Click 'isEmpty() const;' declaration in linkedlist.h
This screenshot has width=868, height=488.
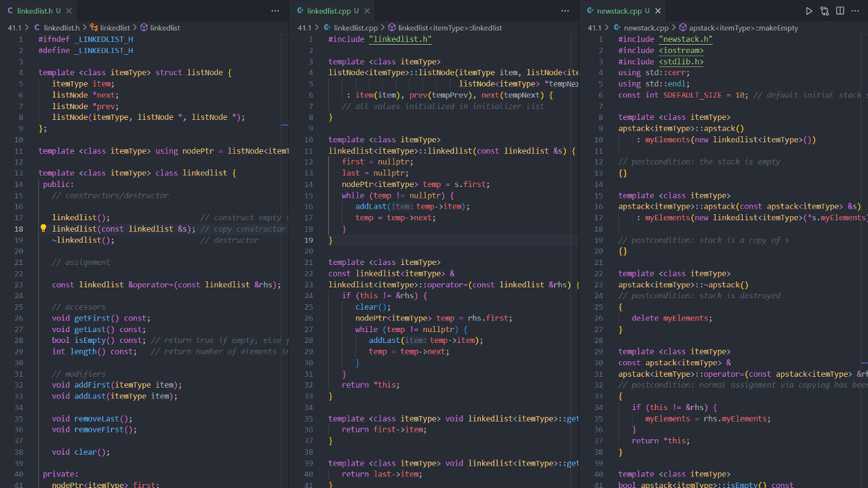[x=111, y=340]
